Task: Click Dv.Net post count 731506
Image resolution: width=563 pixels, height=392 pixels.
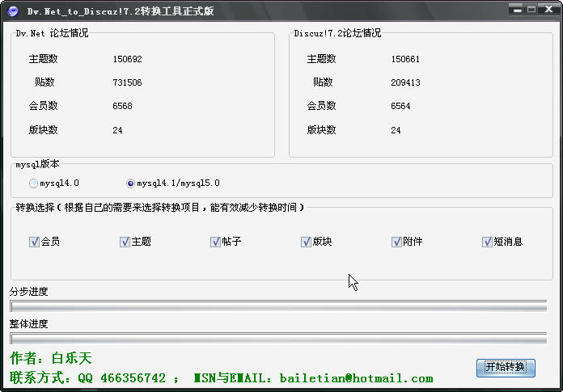Action: 127,83
